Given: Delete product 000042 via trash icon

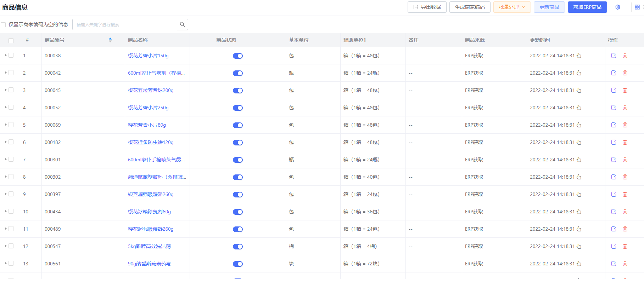Looking at the screenshot, I should click(625, 73).
